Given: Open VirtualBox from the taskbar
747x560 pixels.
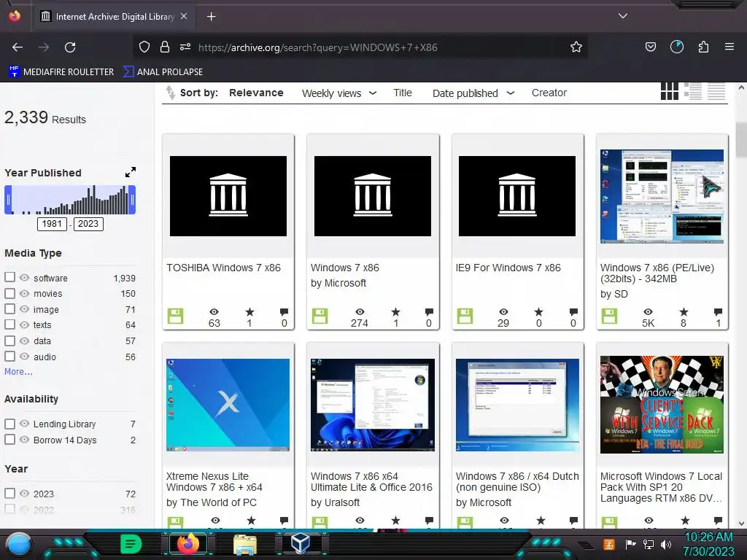Looking at the screenshot, I should (301, 543).
